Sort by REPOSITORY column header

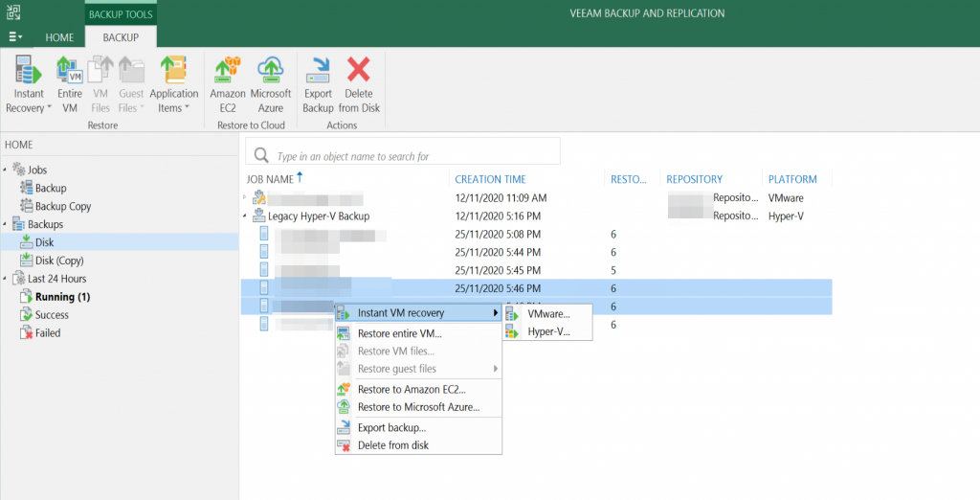click(x=694, y=179)
